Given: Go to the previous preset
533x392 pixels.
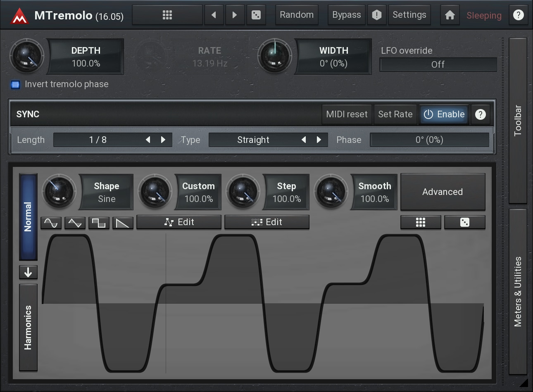Looking at the screenshot, I should (x=214, y=15).
